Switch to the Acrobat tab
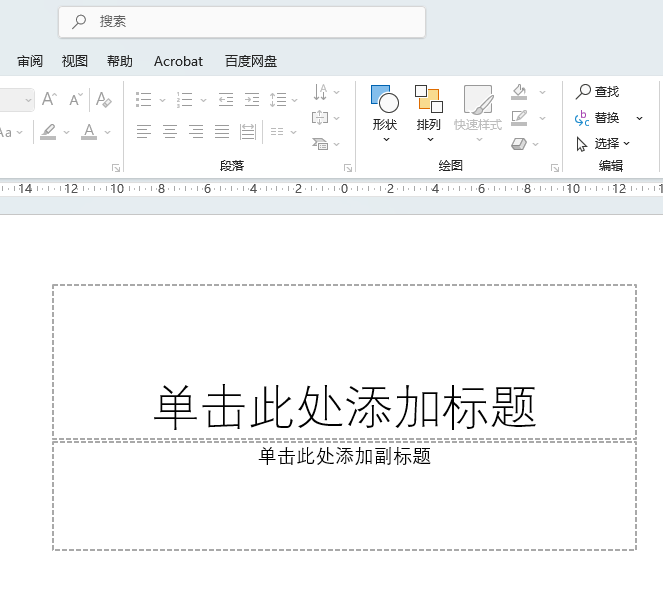This screenshot has width=663, height=603. click(x=178, y=61)
